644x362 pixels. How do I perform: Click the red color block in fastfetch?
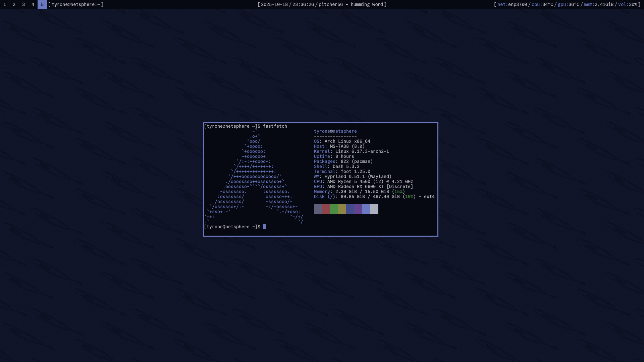point(326,209)
